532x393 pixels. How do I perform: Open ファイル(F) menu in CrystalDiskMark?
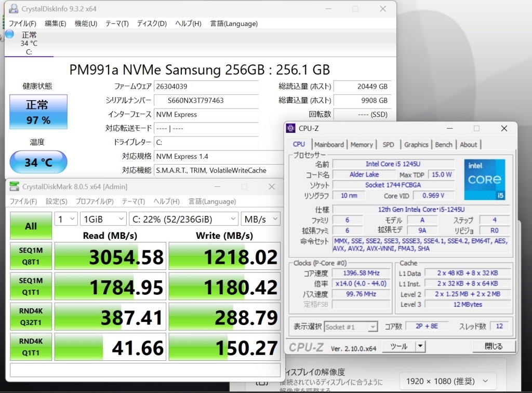(23, 201)
